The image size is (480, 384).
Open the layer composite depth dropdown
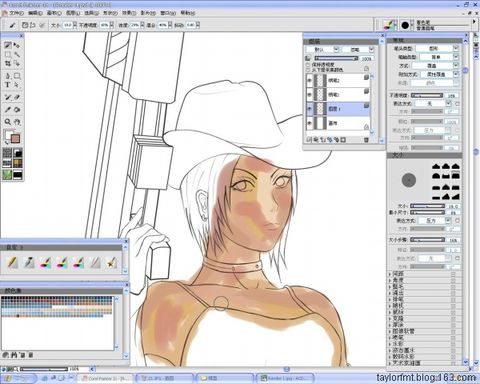(358, 49)
